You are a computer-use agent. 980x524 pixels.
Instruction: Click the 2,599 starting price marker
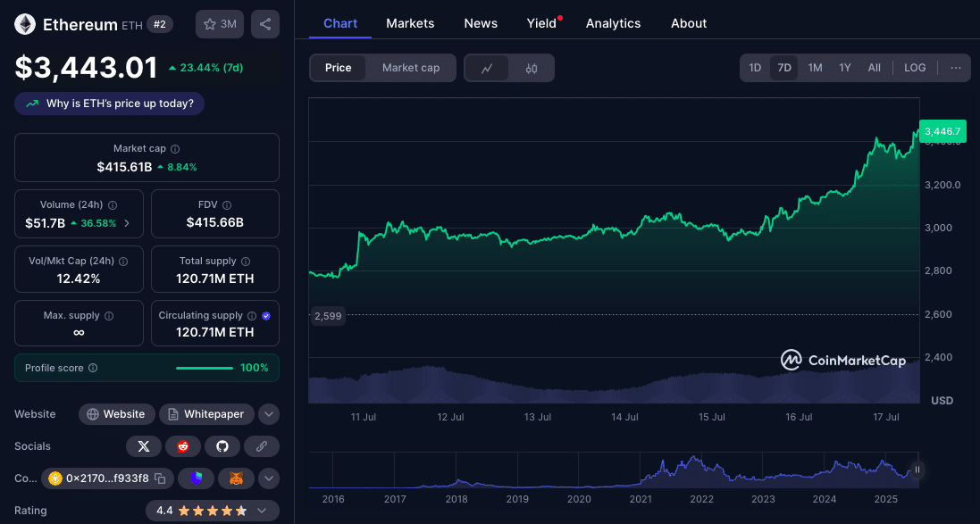(328, 316)
